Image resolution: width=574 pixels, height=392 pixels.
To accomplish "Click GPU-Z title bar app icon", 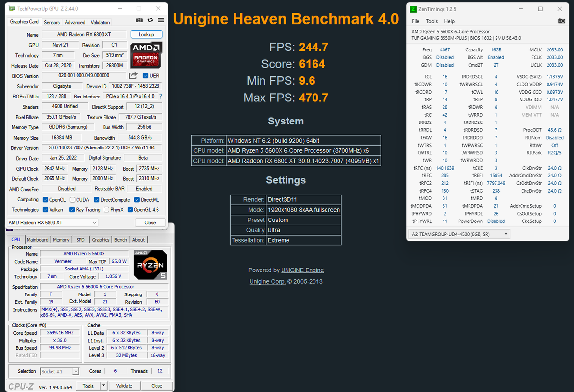I will point(12,8).
